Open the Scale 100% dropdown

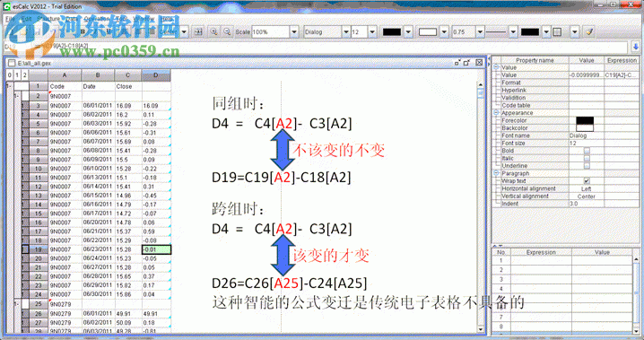[294, 31]
